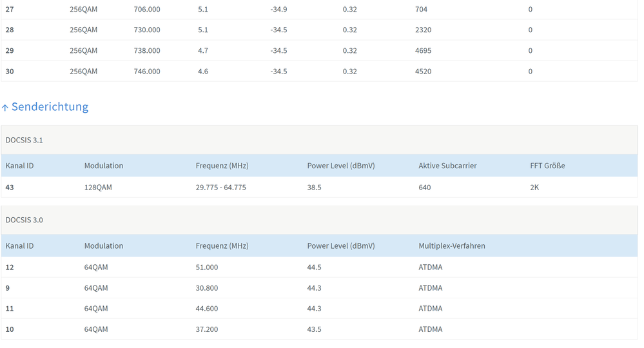The width and height of the screenshot is (644, 348).
Task: Click Modulation header in DOCSIS 3.0 table
Action: click(x=104, y=246)
